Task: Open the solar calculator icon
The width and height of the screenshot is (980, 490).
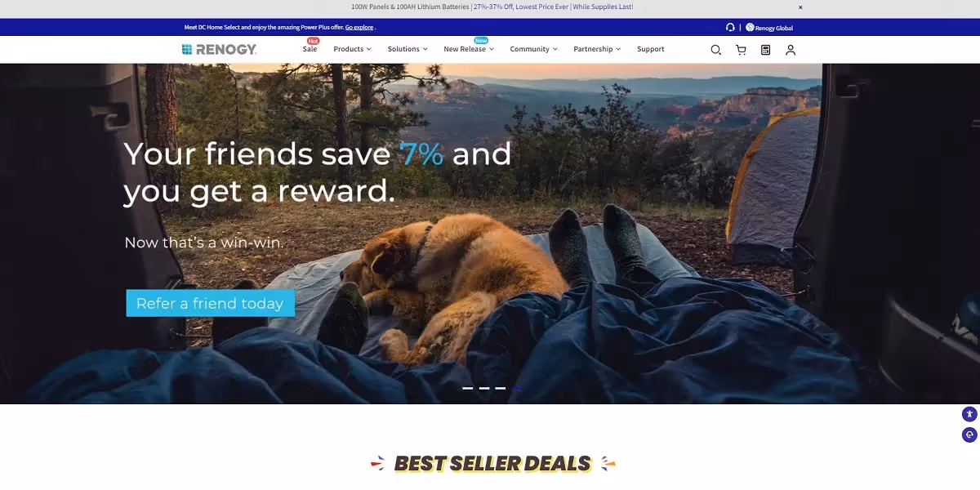Action: tap(765, 50)
